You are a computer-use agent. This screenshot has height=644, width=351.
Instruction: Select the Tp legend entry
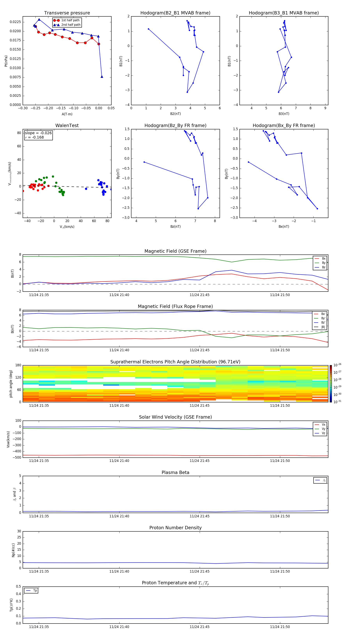pyautogui.click(x=31, y=591)
